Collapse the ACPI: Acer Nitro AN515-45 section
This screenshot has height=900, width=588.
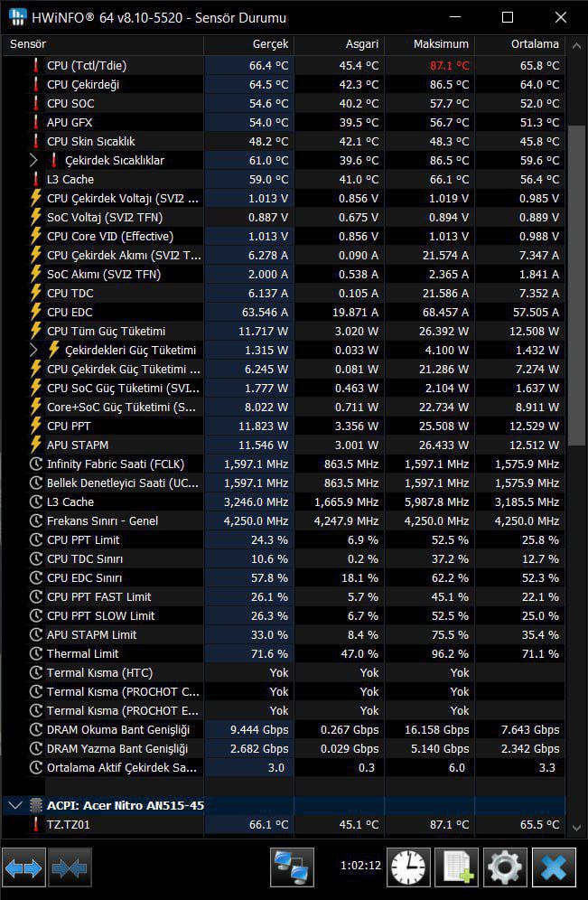15,805
